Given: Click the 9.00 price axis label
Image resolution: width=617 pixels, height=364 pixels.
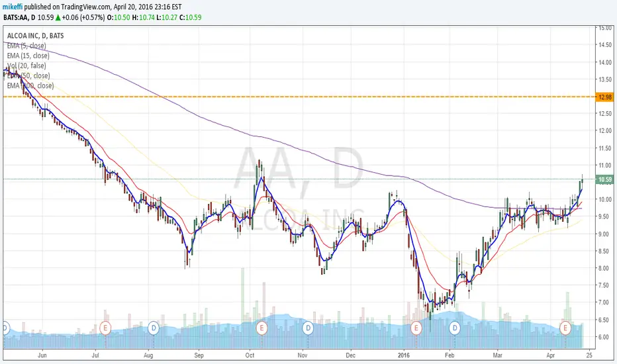Looking at the screenshot, I should point(605,234).
